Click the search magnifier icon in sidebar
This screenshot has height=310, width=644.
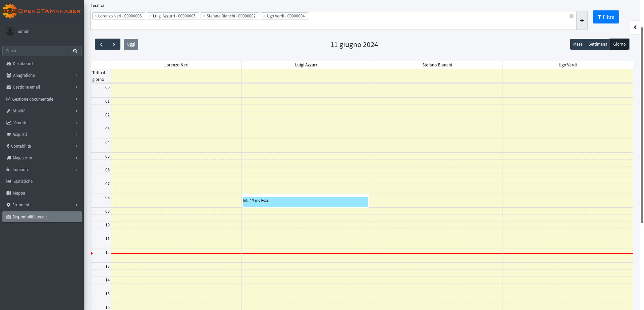(75, 51)
